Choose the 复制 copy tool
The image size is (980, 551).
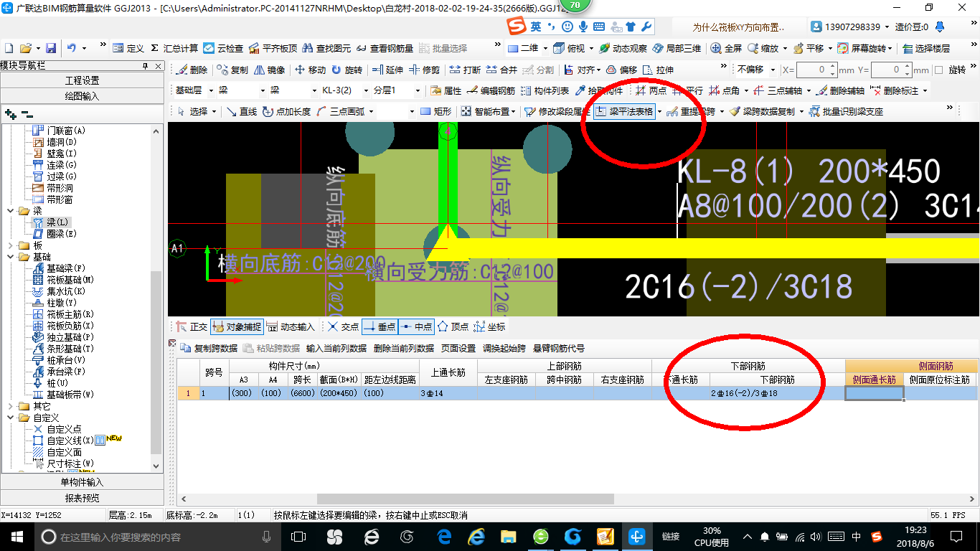point(232,70)
